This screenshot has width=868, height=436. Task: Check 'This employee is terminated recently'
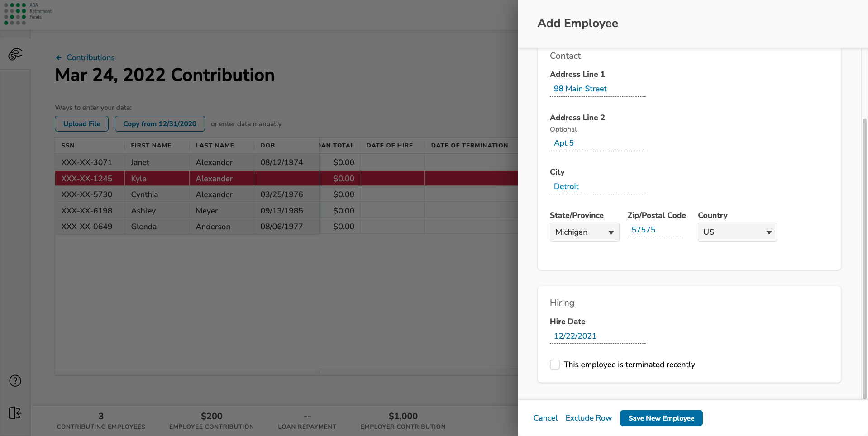point(555,365)
